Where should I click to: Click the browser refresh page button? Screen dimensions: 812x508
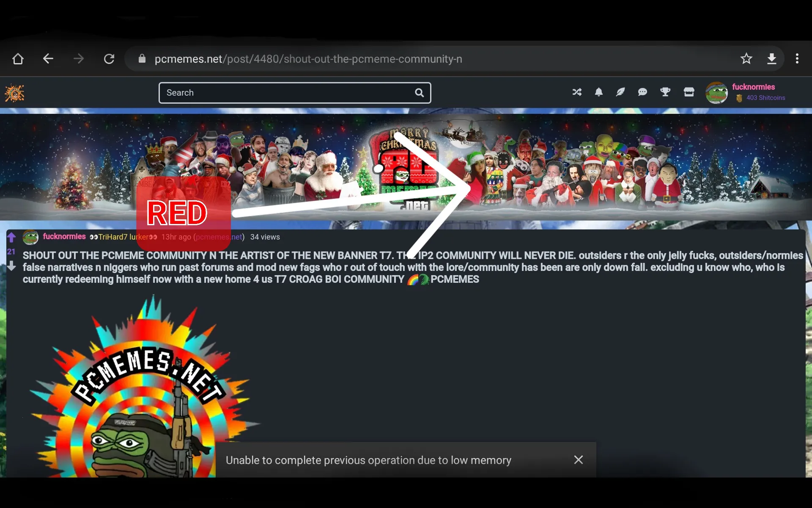pyautogui.click(x=109, y=58)
